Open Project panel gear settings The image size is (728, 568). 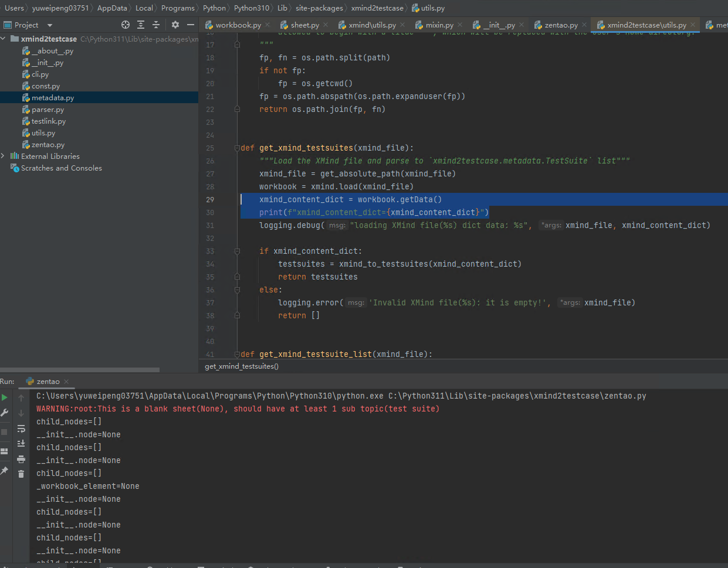click(x=175, y=25)
